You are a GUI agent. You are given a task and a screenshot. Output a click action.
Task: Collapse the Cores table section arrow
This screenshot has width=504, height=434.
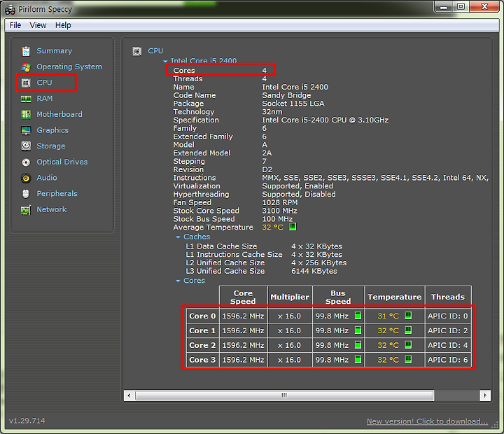tap(178, 281)
